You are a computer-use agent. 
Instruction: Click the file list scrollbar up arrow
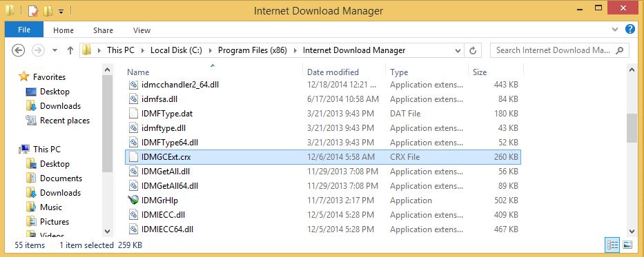point(632,70)
